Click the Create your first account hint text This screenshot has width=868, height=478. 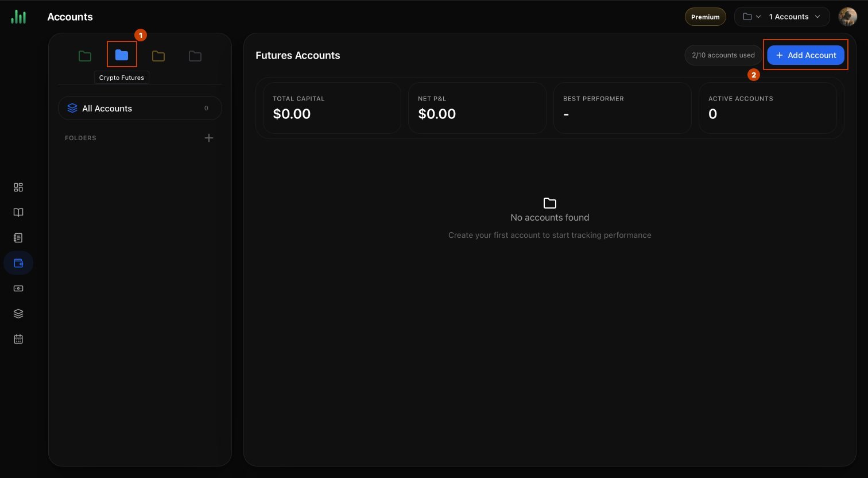pyautogui.click(x=550, y=235)
